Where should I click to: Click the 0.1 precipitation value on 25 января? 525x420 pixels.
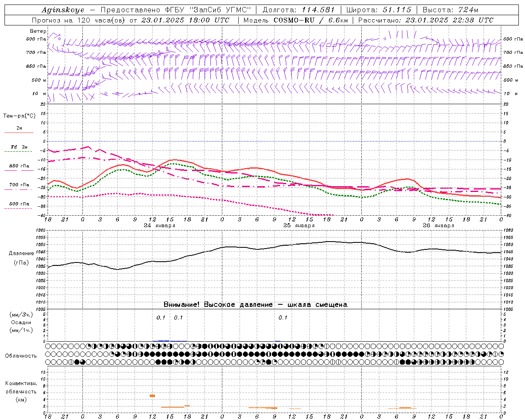[283, 317]
